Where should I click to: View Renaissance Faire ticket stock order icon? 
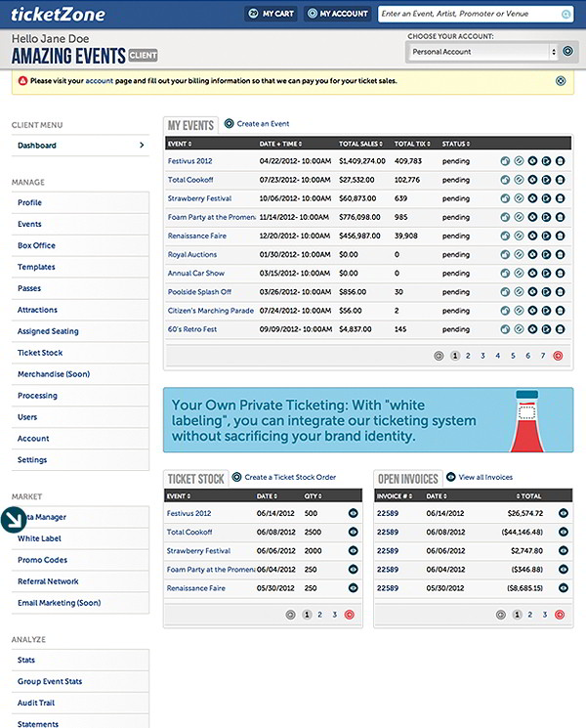[354, 588]
